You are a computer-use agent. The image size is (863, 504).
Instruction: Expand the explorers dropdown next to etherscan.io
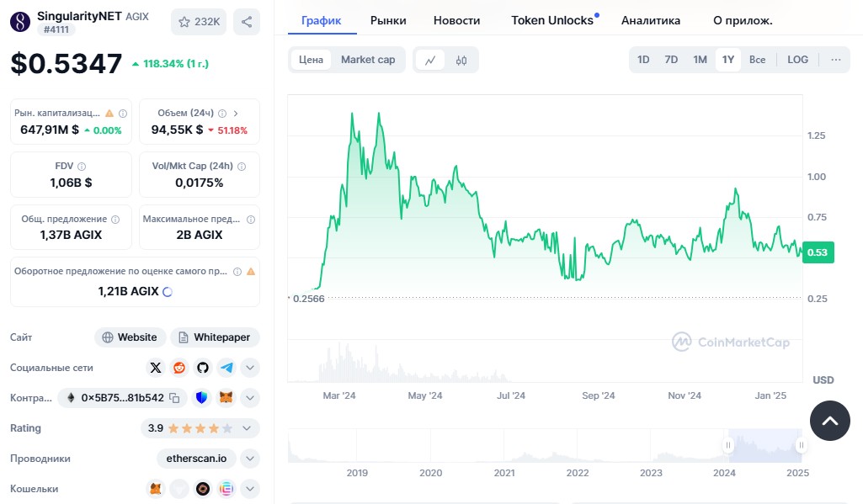(250, 459)
